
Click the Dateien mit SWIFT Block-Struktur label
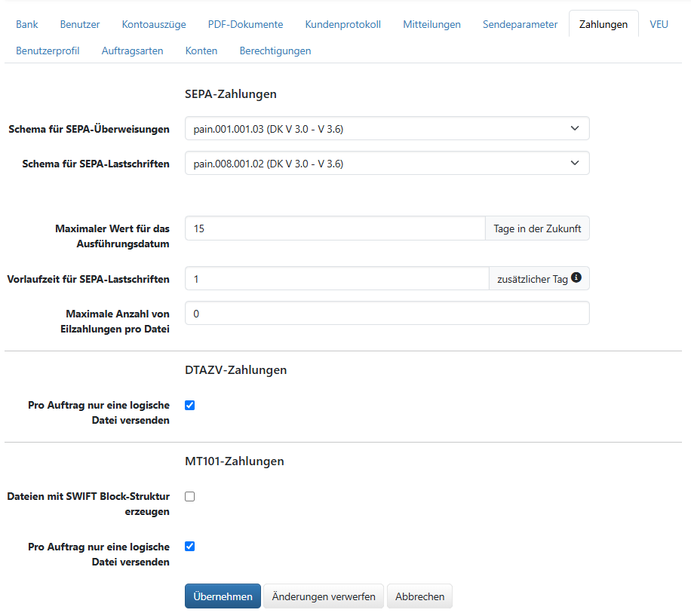pos(88,504)
